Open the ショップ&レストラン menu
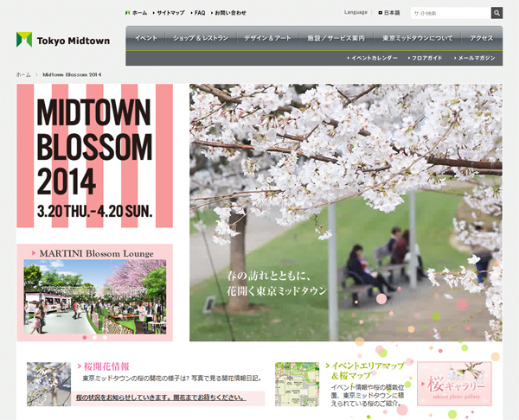This screenshot has height=420, width=519. [201, 38]
